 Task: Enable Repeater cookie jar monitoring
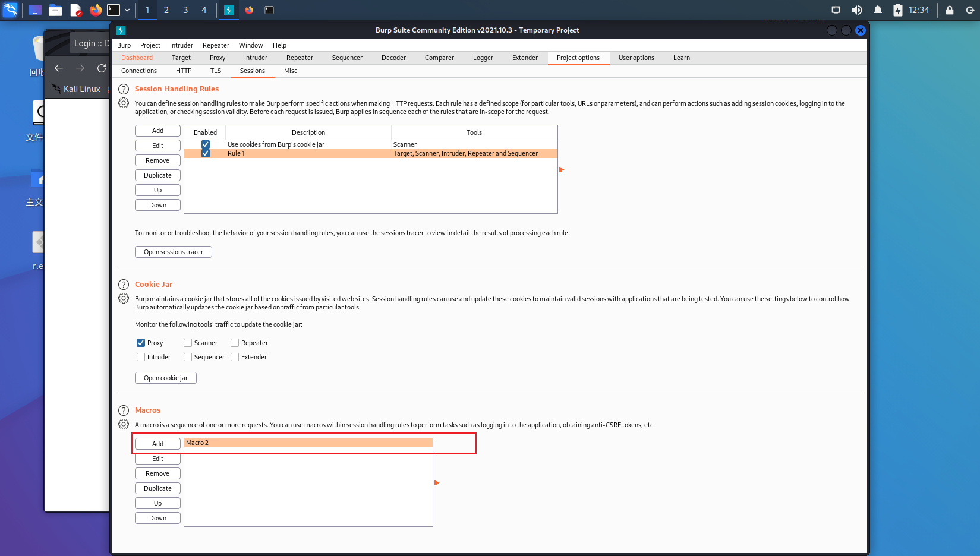pos(235,343)
